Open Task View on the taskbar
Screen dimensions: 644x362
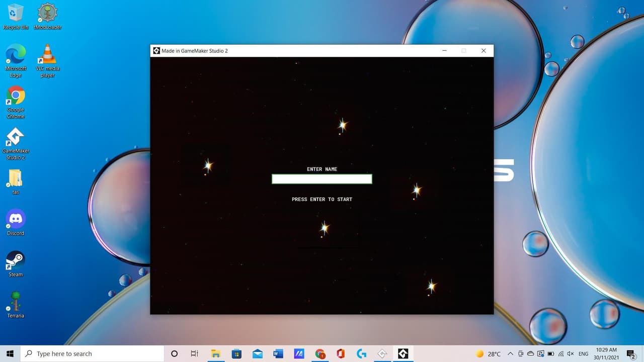pyautogui.click(x=194, y=354)
